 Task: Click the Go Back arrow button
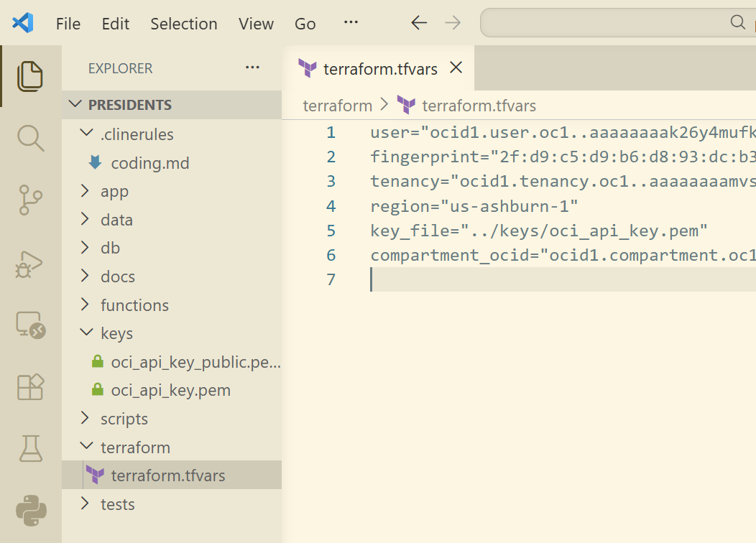419,23
